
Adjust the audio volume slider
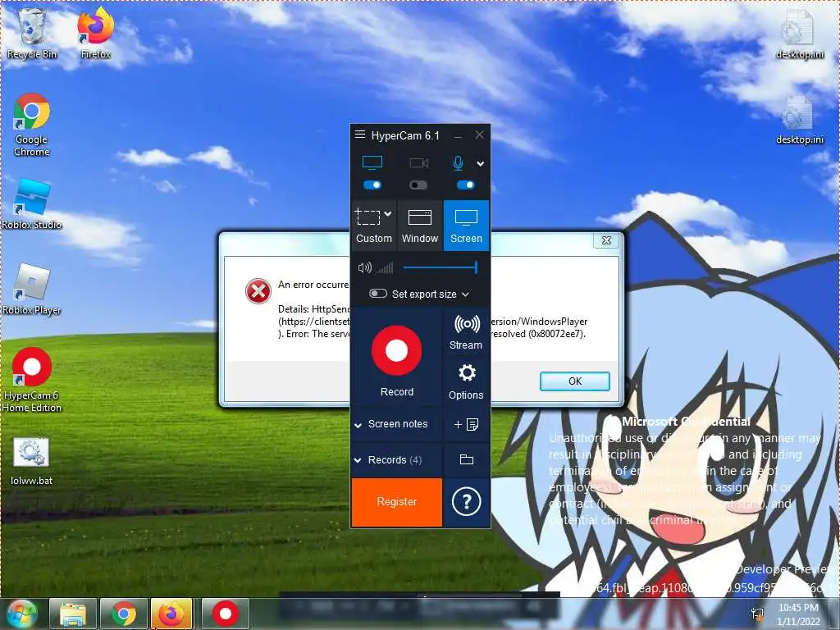point(440,267)
